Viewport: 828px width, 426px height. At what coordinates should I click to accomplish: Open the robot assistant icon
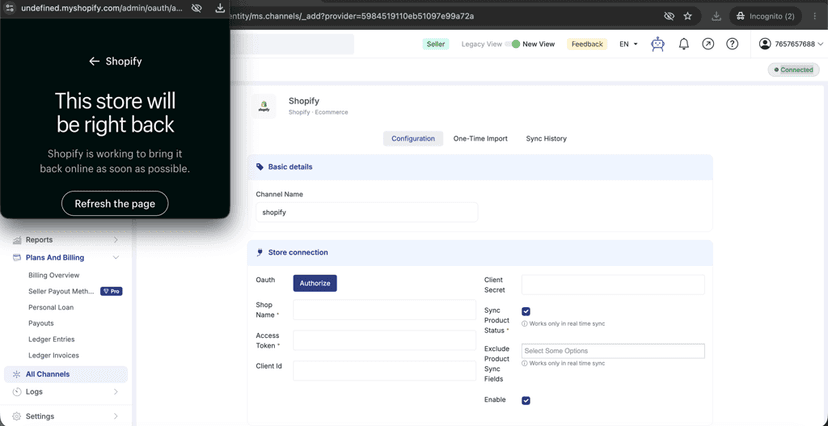[x=657, y=44]
